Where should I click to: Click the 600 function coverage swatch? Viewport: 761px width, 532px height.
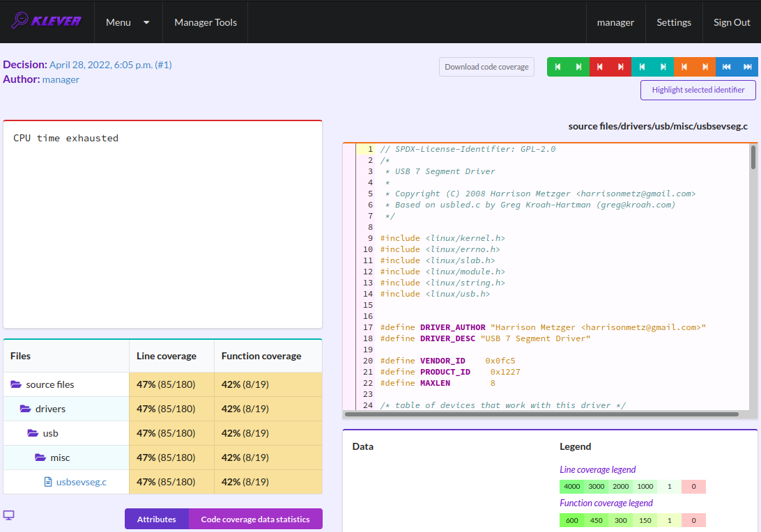pyautogui.click(x=571, y=520)
